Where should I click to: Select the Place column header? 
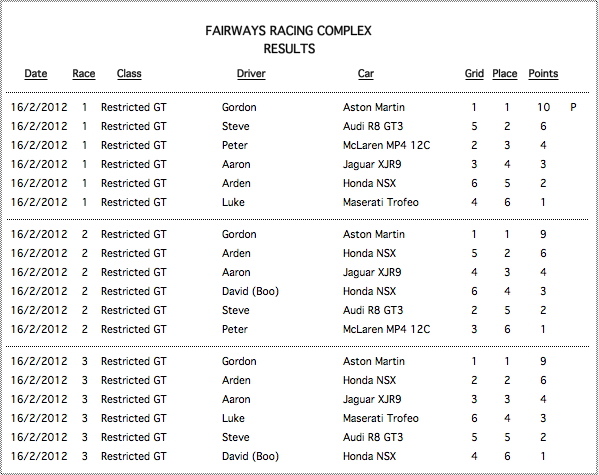coord(505,73)
